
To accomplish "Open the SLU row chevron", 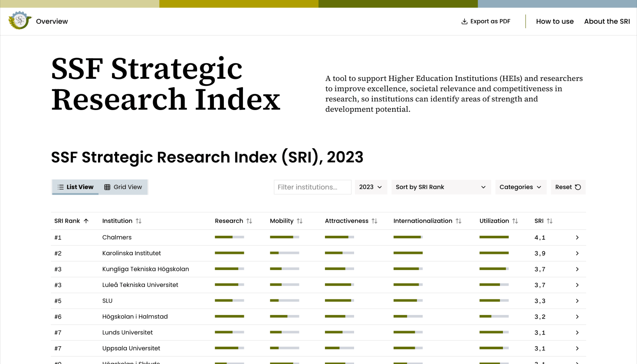I will click(577, 301).
